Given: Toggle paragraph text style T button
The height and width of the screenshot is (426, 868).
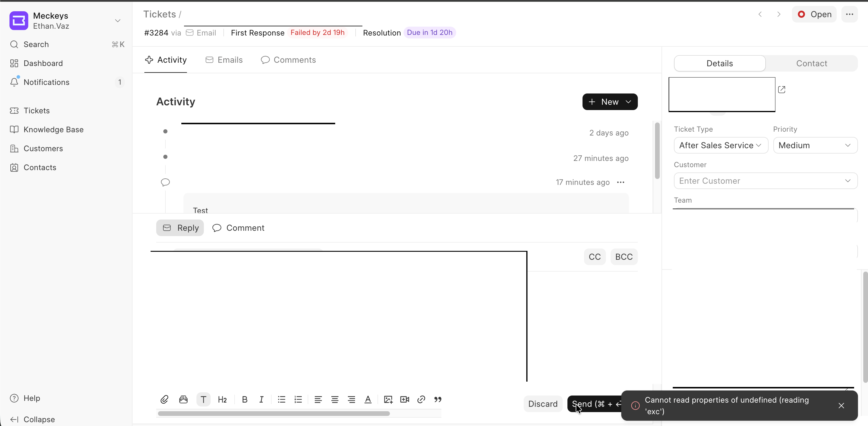Looking at the screenshot, I should coord(204,399).
